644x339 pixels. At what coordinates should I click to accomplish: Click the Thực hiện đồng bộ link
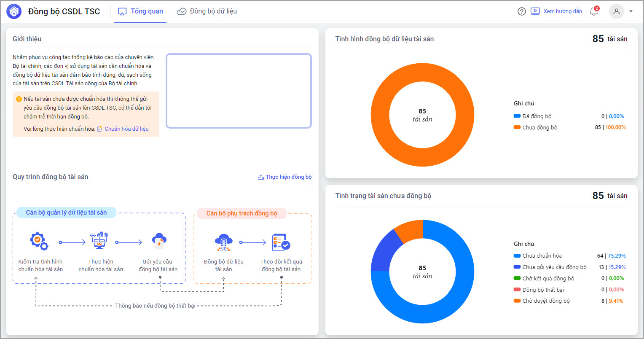coord(289,177)
